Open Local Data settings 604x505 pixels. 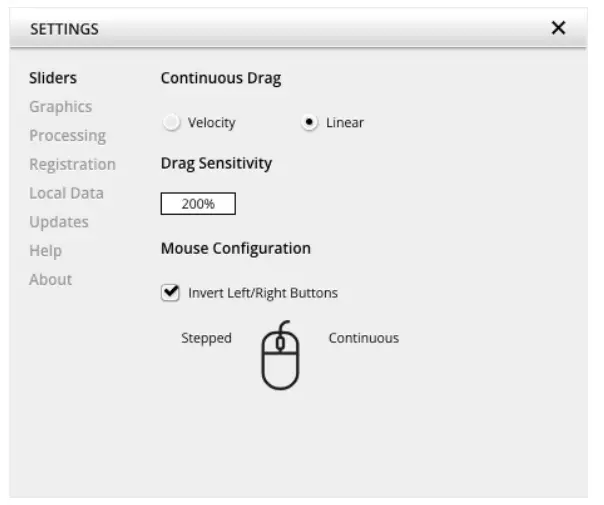point(66,193)
